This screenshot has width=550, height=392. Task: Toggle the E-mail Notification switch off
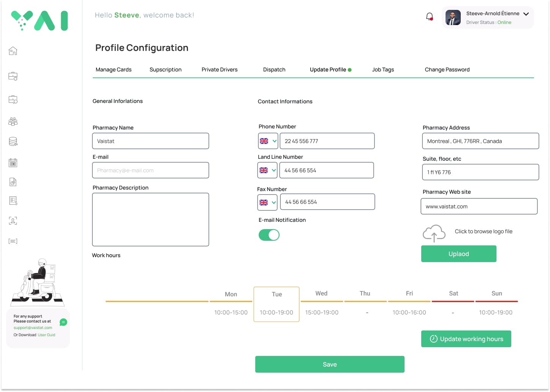[x=269, y=235]
